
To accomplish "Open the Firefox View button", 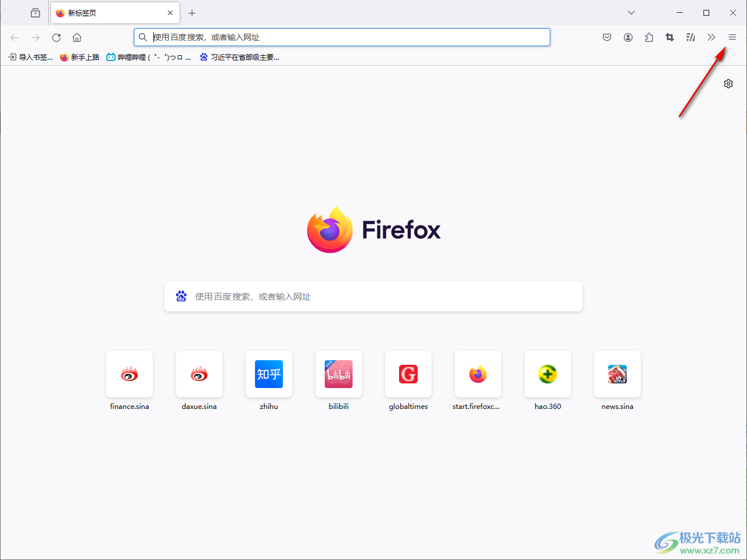I will click(x=35, y=13).
